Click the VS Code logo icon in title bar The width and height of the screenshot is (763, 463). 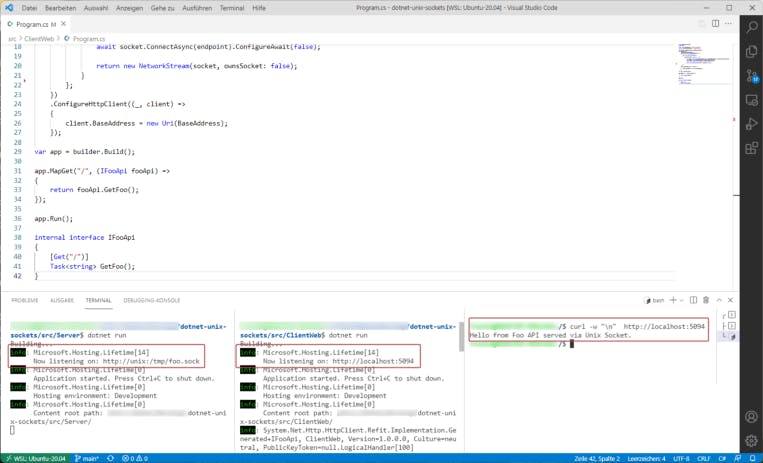[x=9, y=8]
